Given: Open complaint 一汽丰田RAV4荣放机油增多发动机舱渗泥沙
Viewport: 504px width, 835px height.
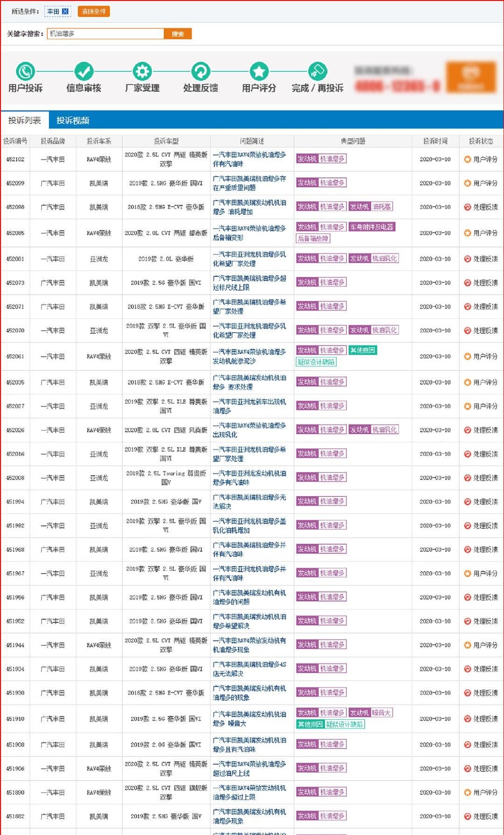Looking at the screenshot, I should click(250, 356).
